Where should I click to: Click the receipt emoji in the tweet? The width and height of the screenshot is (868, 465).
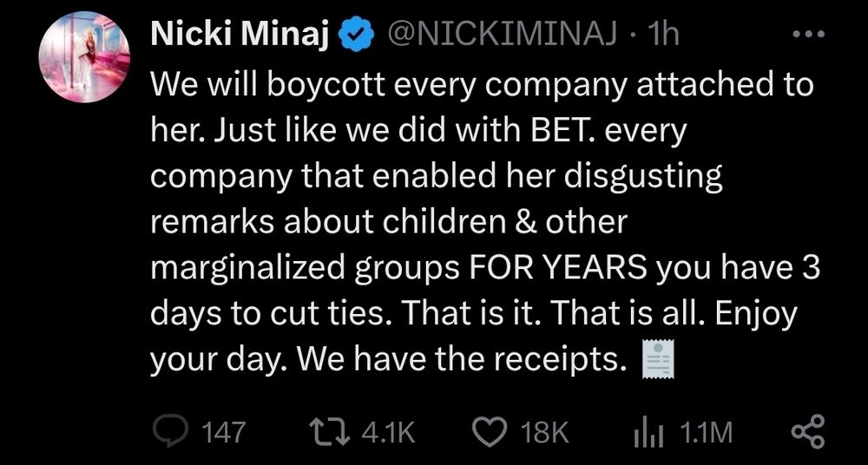tap(657, 357)
